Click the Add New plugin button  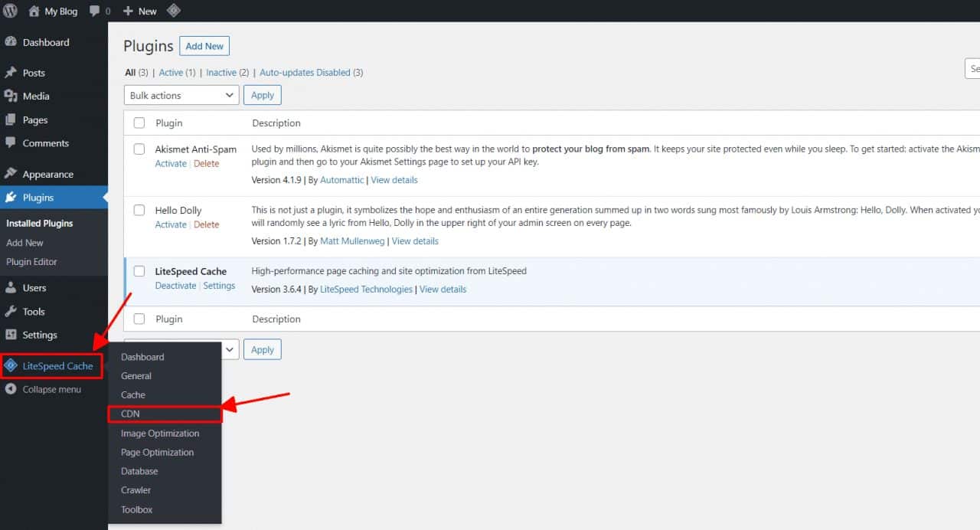coord(204,46)
